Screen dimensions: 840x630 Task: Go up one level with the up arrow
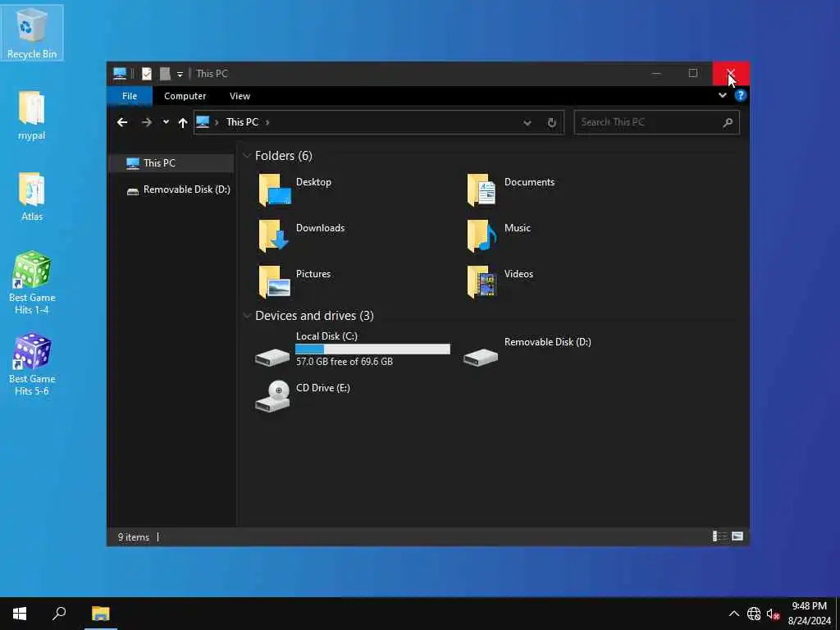[183, 122]
